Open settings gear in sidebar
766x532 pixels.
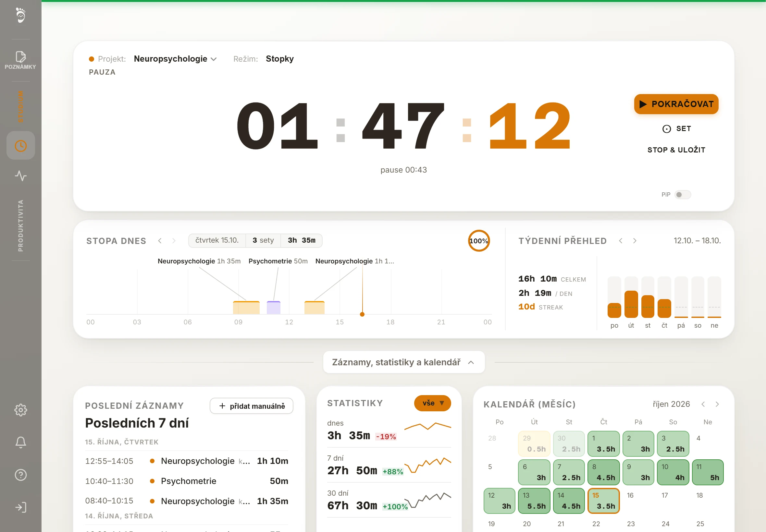tap(21, 410)
